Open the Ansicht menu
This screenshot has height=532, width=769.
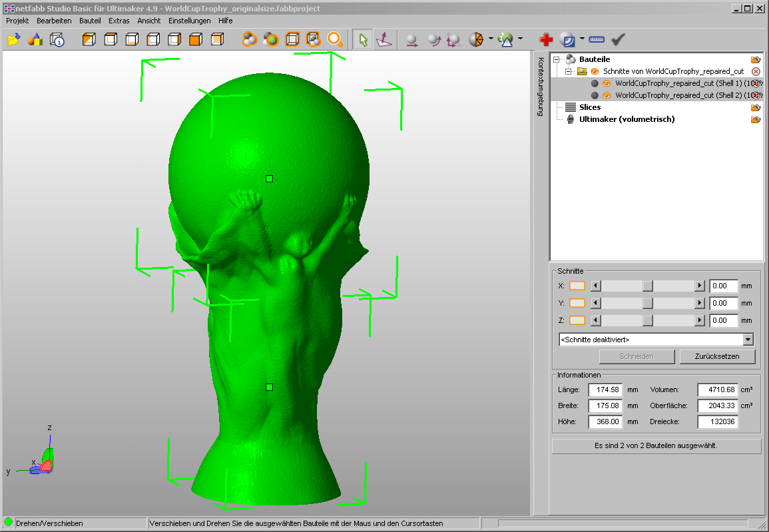coord(149,21)
